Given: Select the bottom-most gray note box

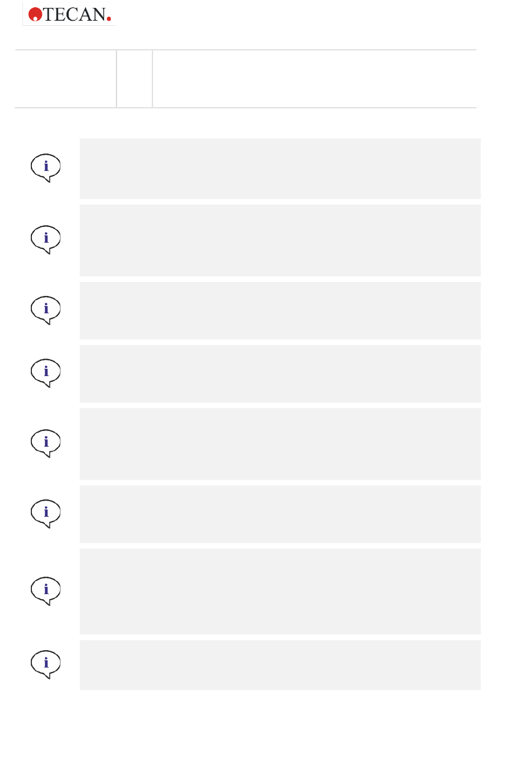Looking at the screenshot, I should coord(280,665).
